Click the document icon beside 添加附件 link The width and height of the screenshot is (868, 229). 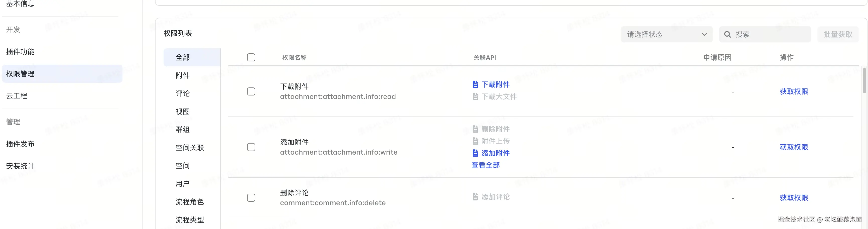click(x=475, y=153)
